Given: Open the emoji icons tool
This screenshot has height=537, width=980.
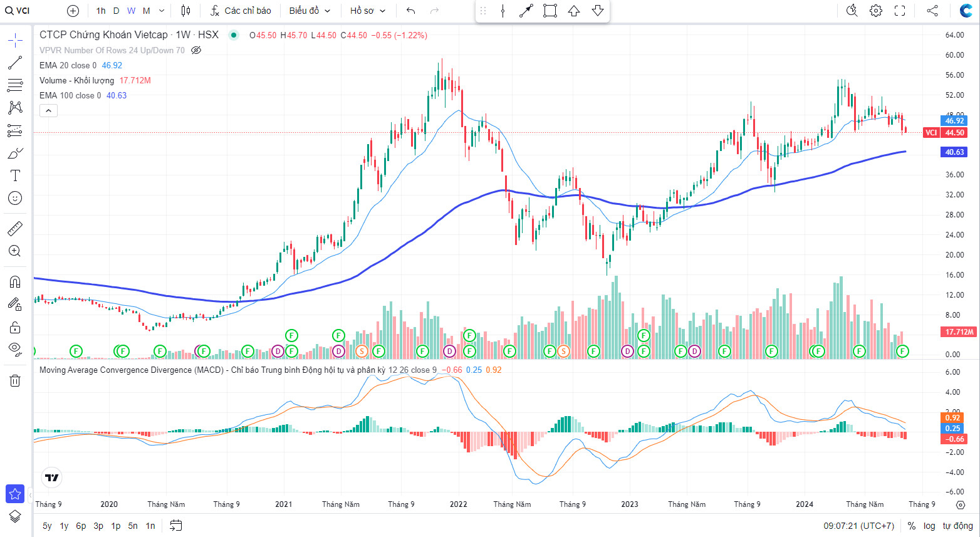Looking at the screenshot, I should (15, 198).
